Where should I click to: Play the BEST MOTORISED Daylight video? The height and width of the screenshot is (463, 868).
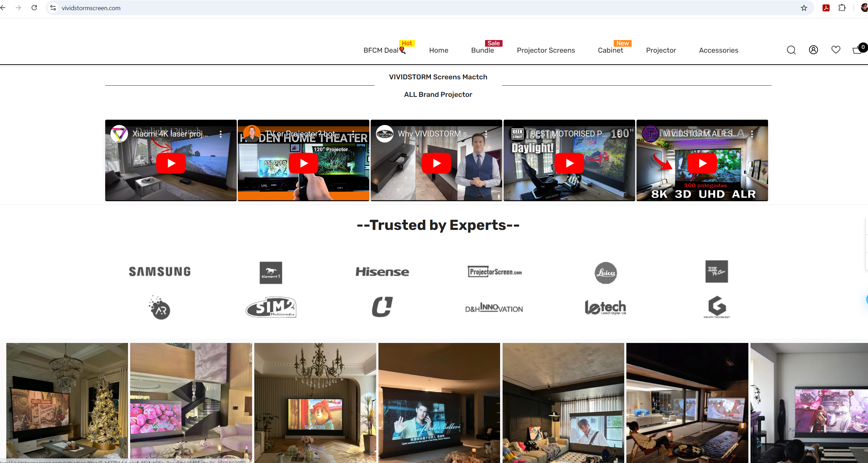click(570, 163)
